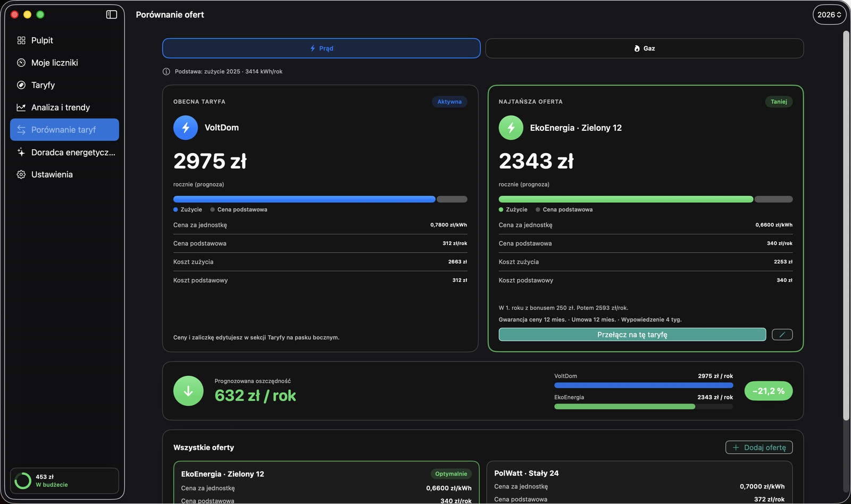Click VoltDom yearly comparison bar

pyautogui.click(x=644, y=385)
